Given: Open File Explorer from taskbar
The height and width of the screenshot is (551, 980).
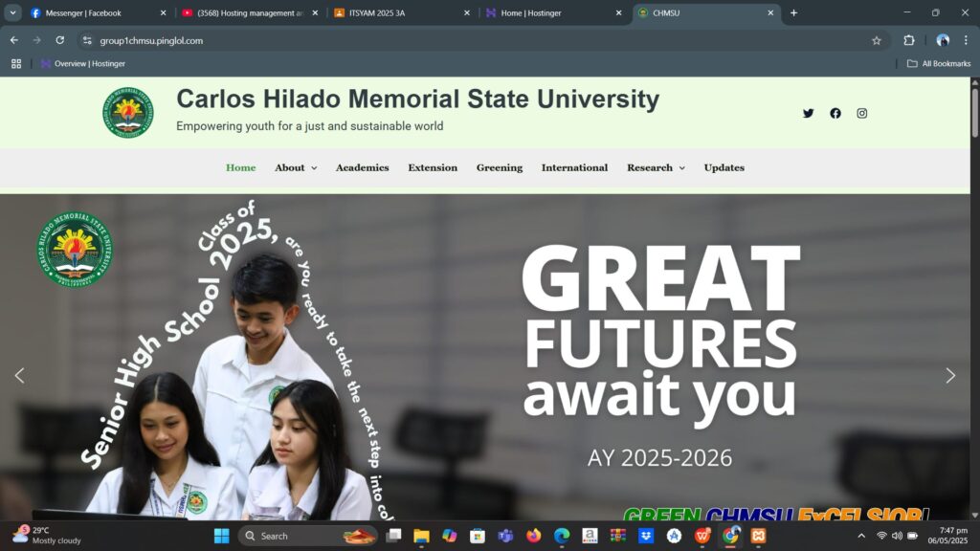Looking at the screenshot, I should click(421, 536).
